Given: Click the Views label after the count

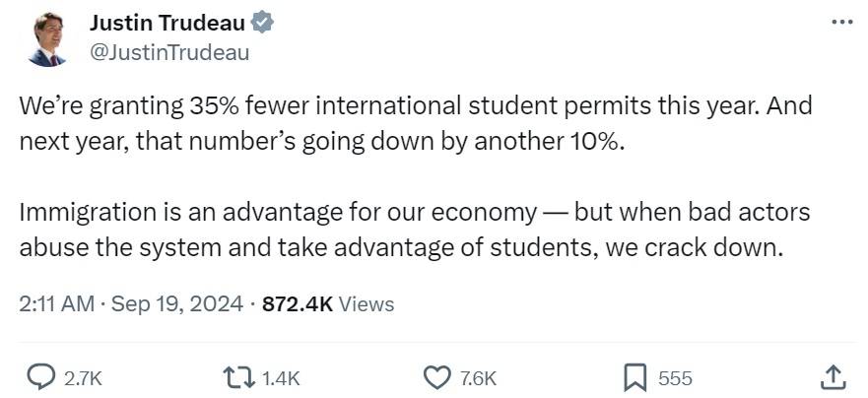Looking at the screenshot, I should click(367, 304).
